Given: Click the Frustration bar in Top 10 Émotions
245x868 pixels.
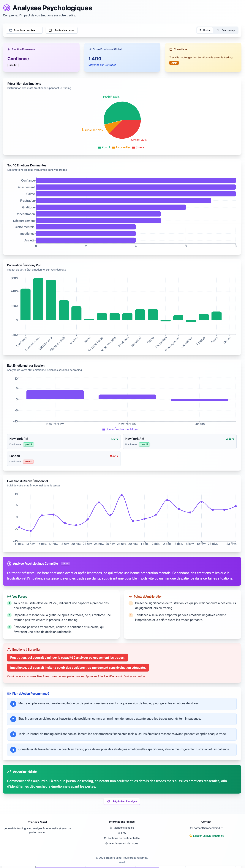Looking at the screenshot, I should pos(124,201).
